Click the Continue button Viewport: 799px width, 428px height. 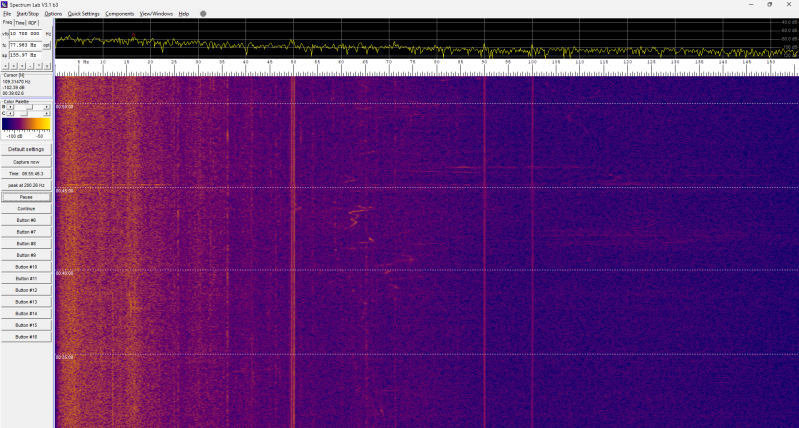click(26, 209)
